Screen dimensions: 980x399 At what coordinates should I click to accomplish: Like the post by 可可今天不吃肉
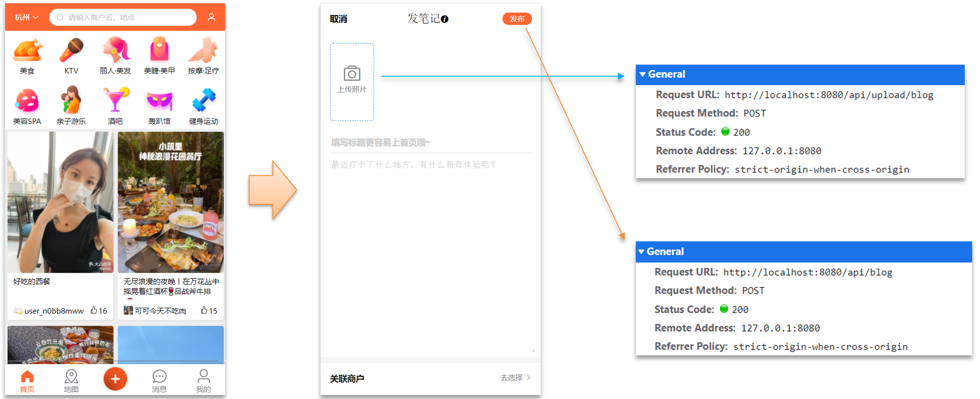[x=204, y=310]
